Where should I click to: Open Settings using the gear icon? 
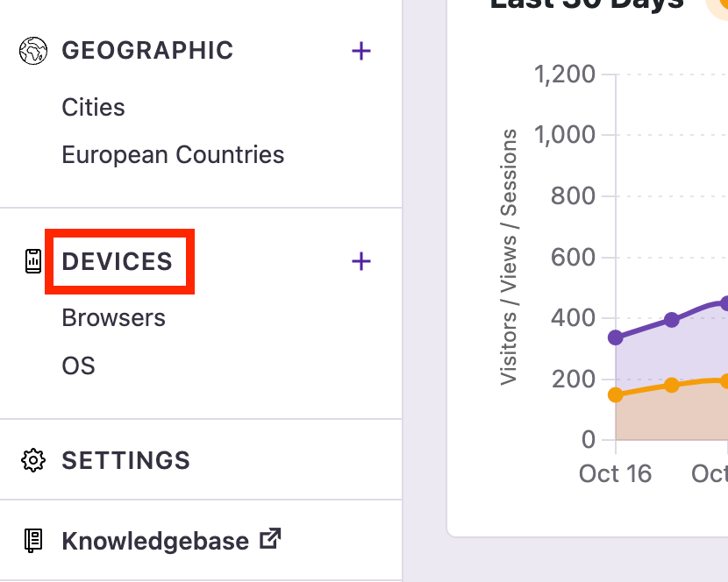click(x=33, y=459)
